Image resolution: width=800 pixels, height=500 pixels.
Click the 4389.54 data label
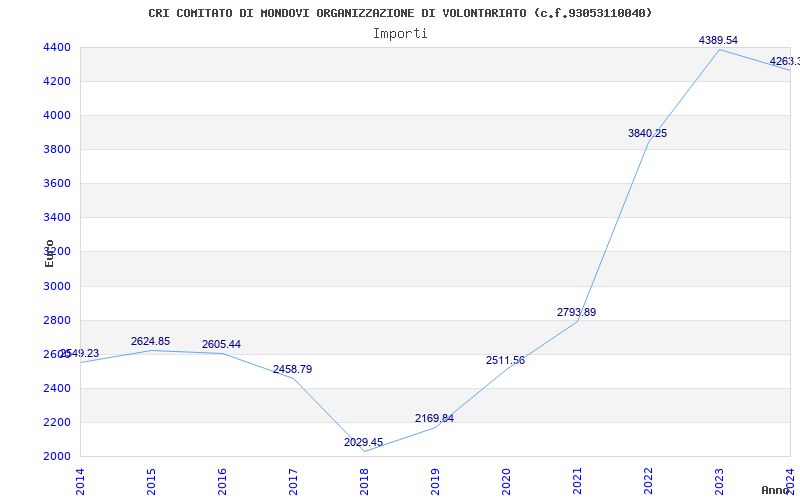718,40
